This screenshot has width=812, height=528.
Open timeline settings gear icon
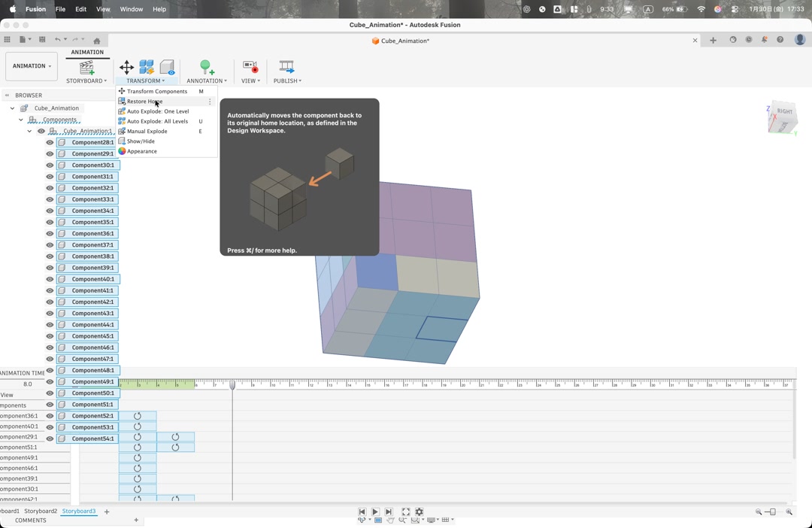coord(420,512)
